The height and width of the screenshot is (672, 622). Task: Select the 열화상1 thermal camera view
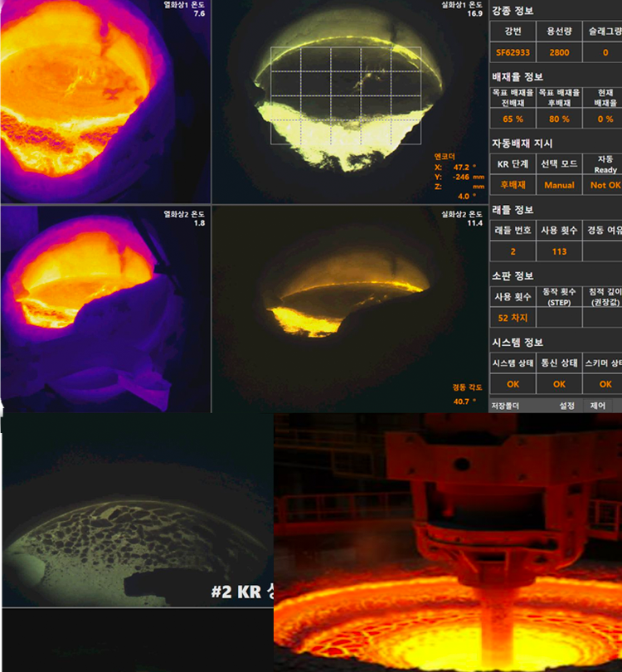click(x=104, y=101)
